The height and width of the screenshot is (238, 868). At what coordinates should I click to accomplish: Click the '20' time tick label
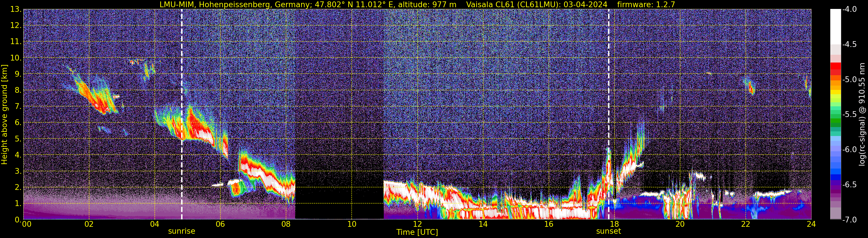coord(680,224)
